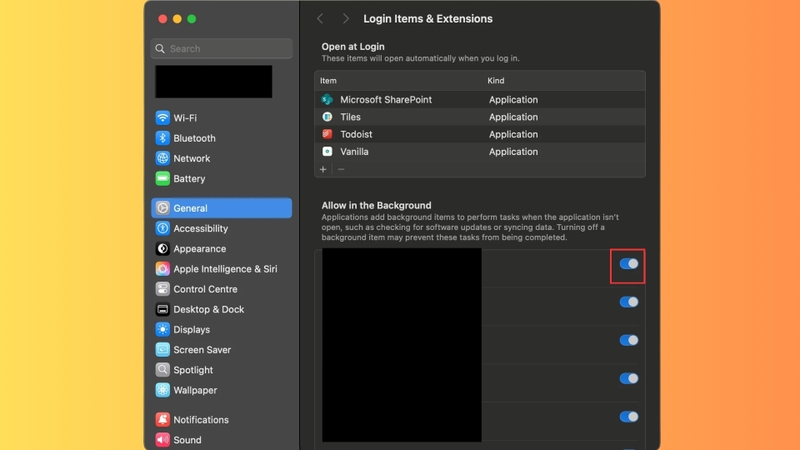
Task: Click the Item column header
Action: click(x=328, y=81)
